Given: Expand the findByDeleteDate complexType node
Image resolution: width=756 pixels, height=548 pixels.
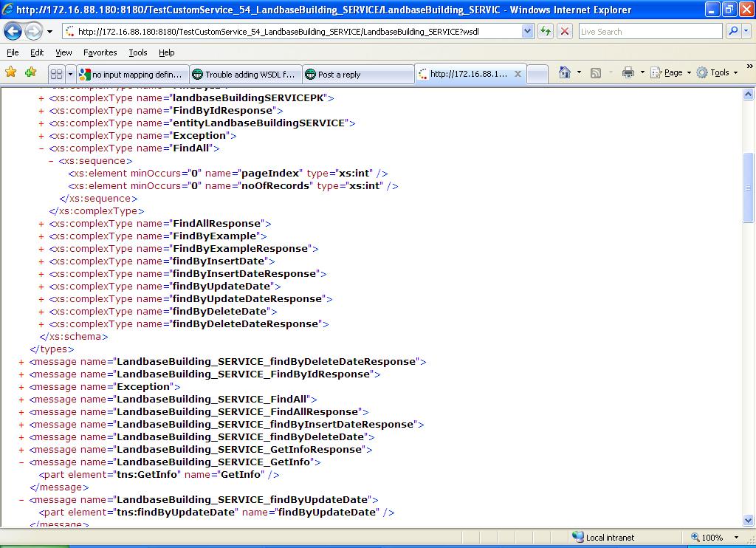Looking at the screenshot, I should click(41, 312).
